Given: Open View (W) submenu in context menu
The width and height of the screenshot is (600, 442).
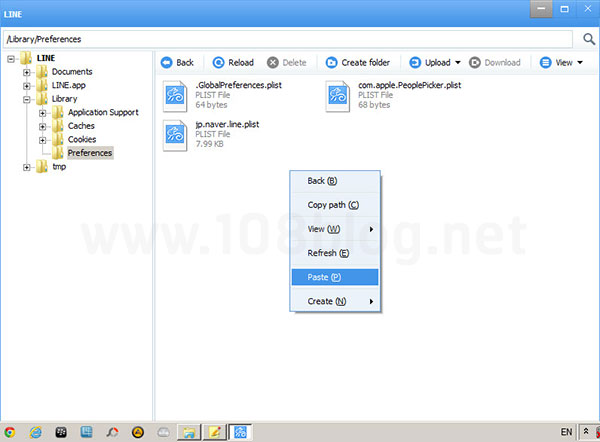Looking at the screenshot, I should 335,229.
